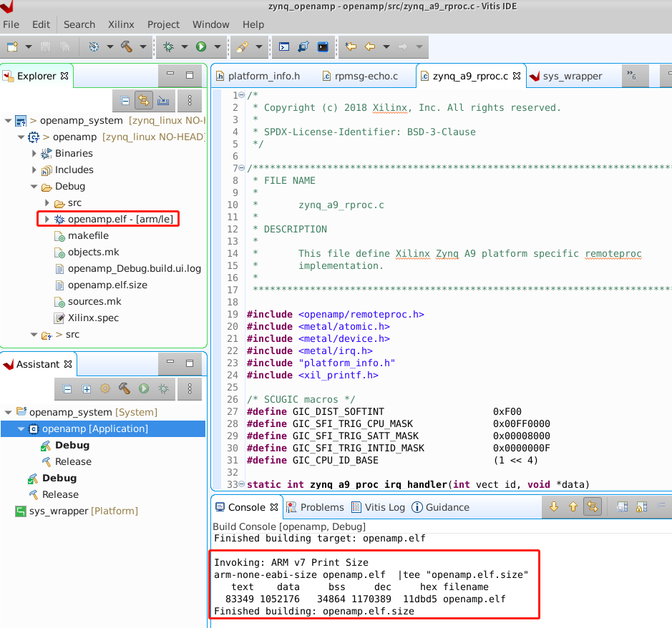Toggle Link with Editor in Explorer toolbar

coord(143,100)
